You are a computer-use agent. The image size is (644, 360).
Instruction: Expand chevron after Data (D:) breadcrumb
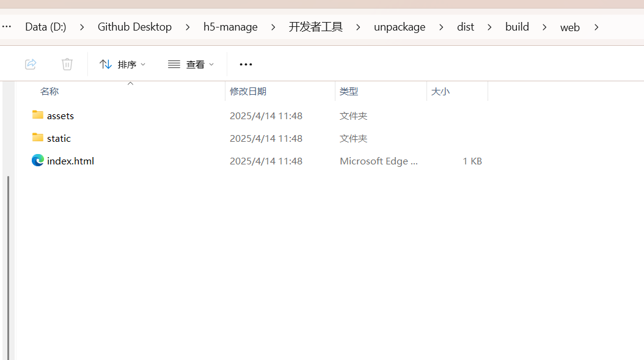coord(82,27)
